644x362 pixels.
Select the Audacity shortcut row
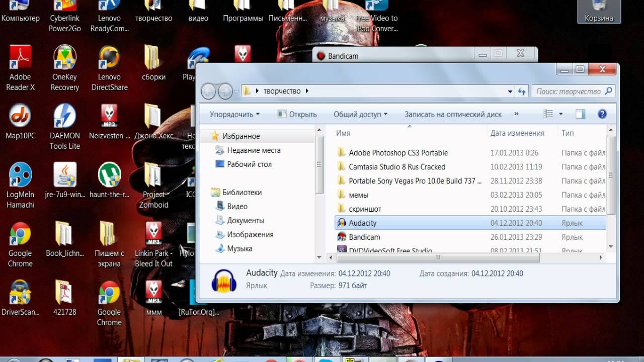[x=470, y=223]
